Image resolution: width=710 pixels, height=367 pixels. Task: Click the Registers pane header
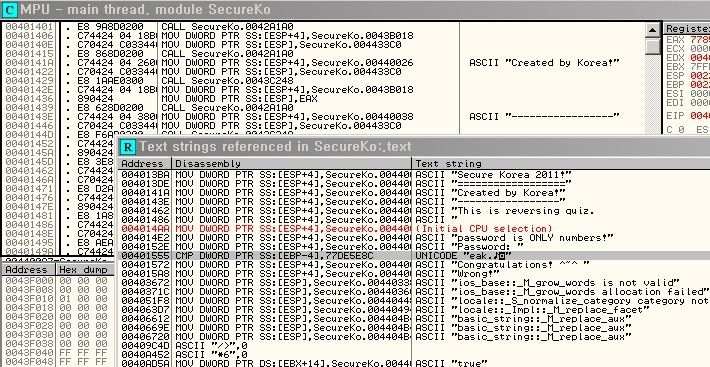coord(686,29)
